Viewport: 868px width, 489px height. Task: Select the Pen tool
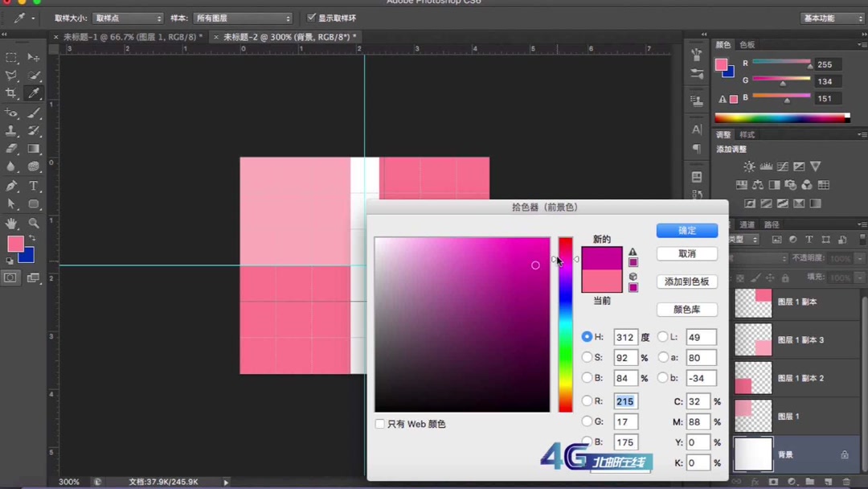point(12,185)
